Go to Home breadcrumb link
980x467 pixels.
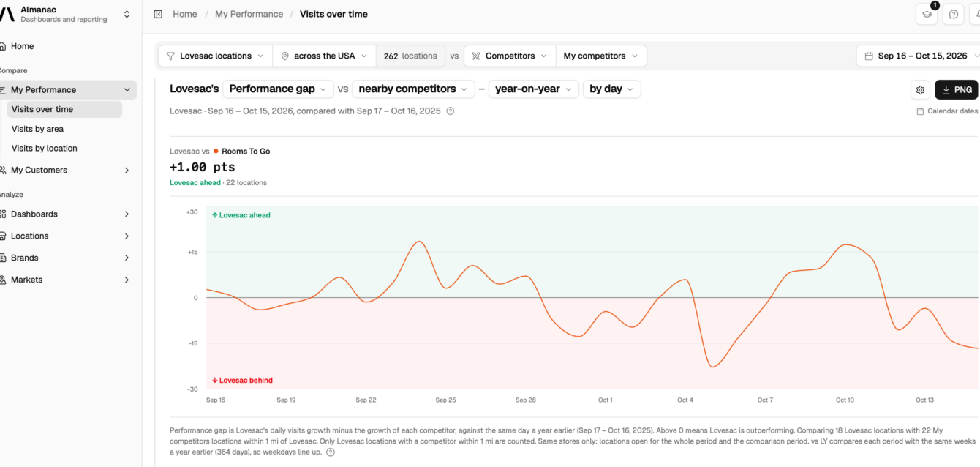185,14
